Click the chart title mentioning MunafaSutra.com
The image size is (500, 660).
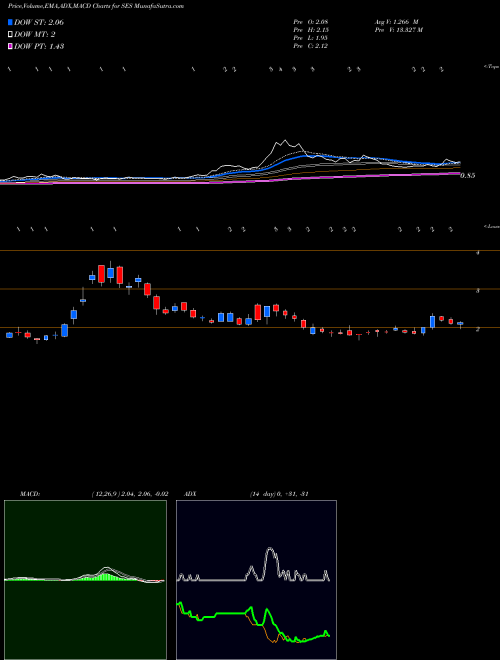point(96,6)
